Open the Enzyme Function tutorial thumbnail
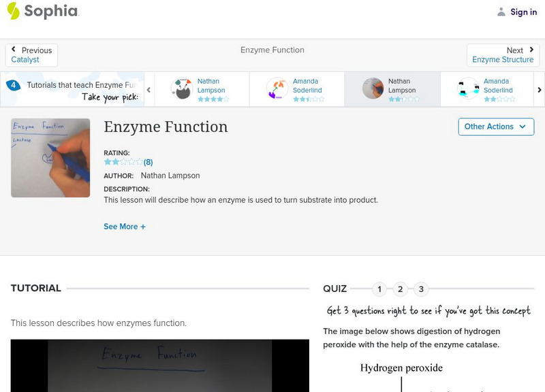 pos(50,158)
